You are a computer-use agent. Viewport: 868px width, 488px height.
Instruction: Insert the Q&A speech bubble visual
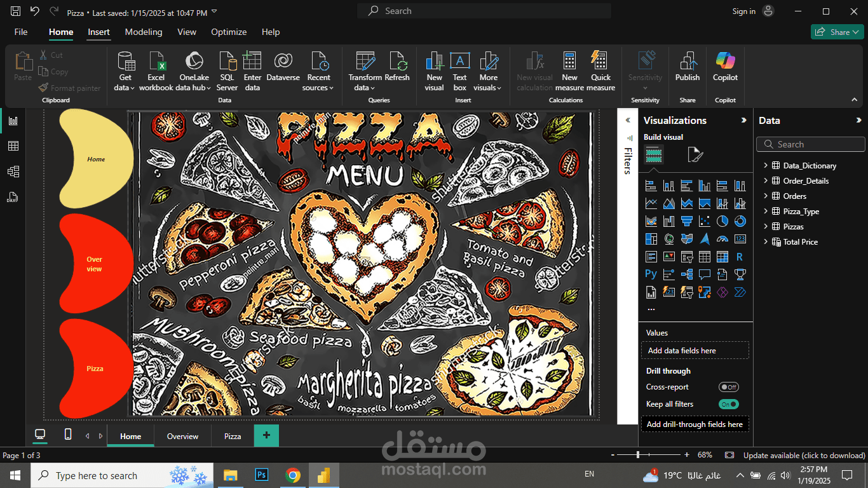tap(704, 274)
